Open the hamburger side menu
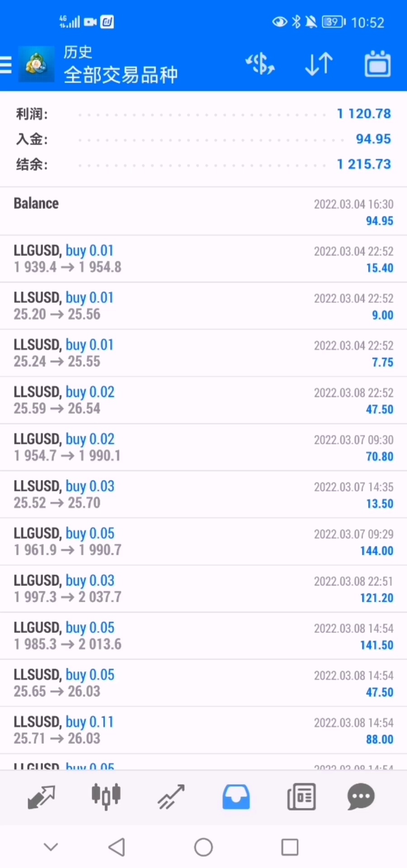 6,65
